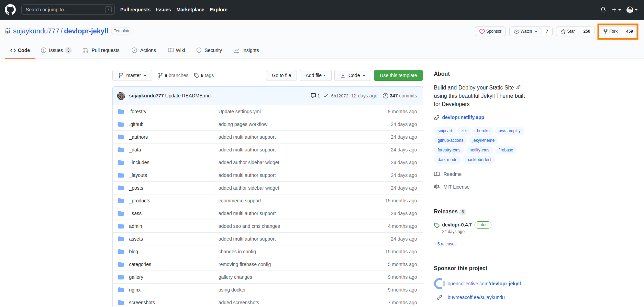Open the gallery folder
Viewport: 644px width, 307px height.
point(136,277)
